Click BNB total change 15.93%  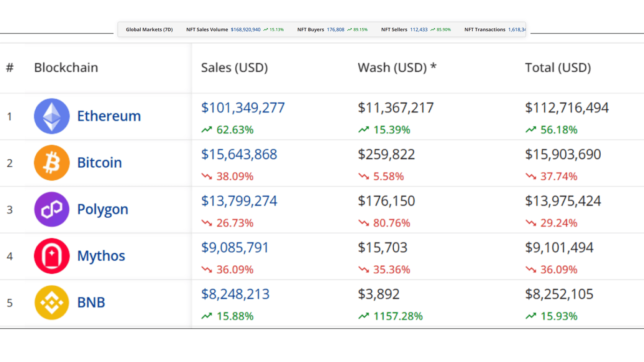[559, 316]
